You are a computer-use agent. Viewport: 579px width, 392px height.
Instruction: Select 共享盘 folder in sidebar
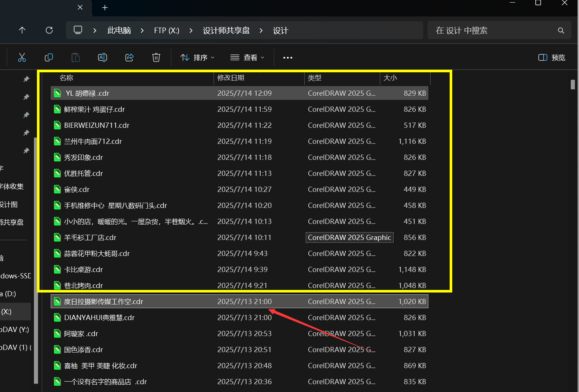[x=15, y=222]
